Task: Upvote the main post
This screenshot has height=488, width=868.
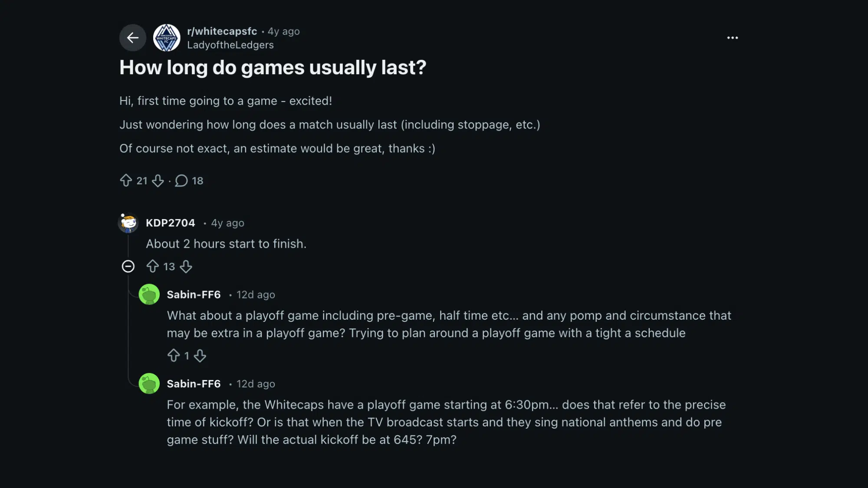Action: click(126, 180)
